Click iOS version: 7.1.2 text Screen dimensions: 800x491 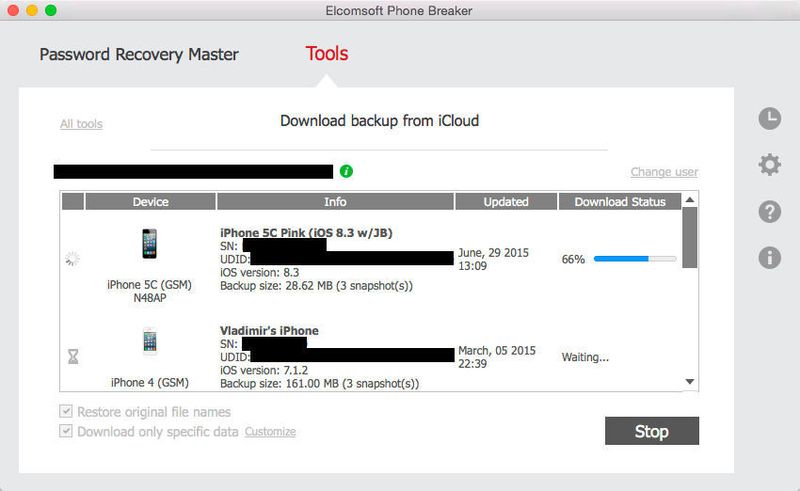click(x=264, y=370)
